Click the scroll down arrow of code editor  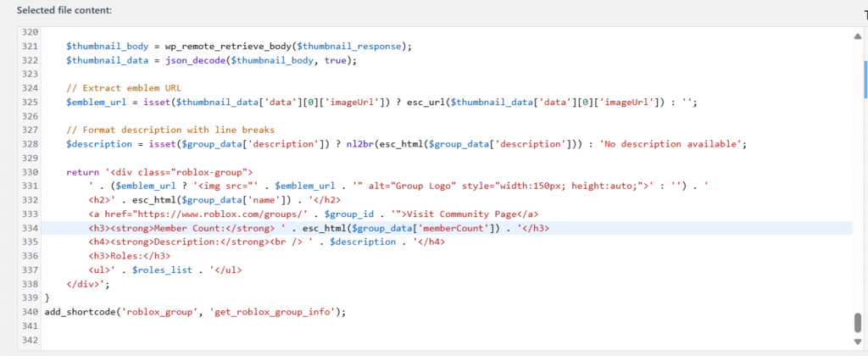pos(858,342)
